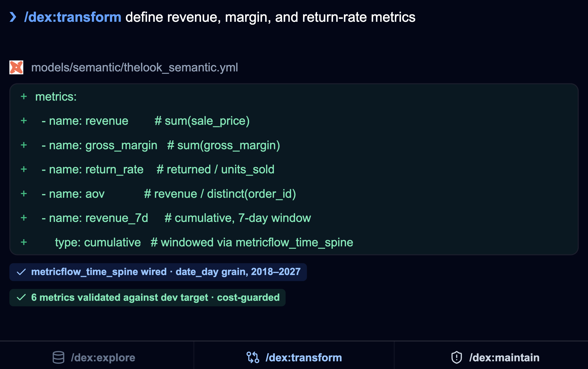Select the '- name: aov' line
Image resolution: width=588 pixels, height=369 pixels.
pos(73,194)
